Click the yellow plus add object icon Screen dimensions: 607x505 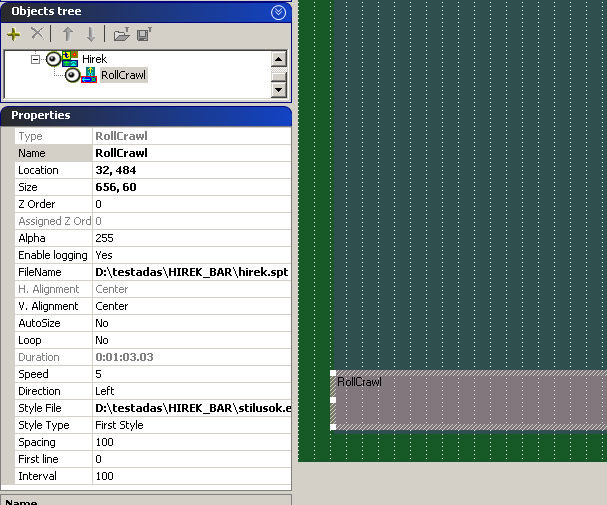tap(14, 34)
